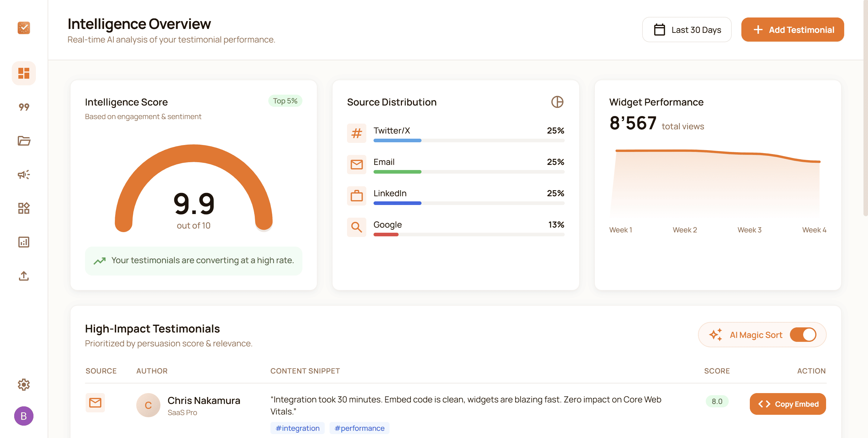
Task: Open the pie chart icon on Source Distribution
Action: tap(557, 102)
